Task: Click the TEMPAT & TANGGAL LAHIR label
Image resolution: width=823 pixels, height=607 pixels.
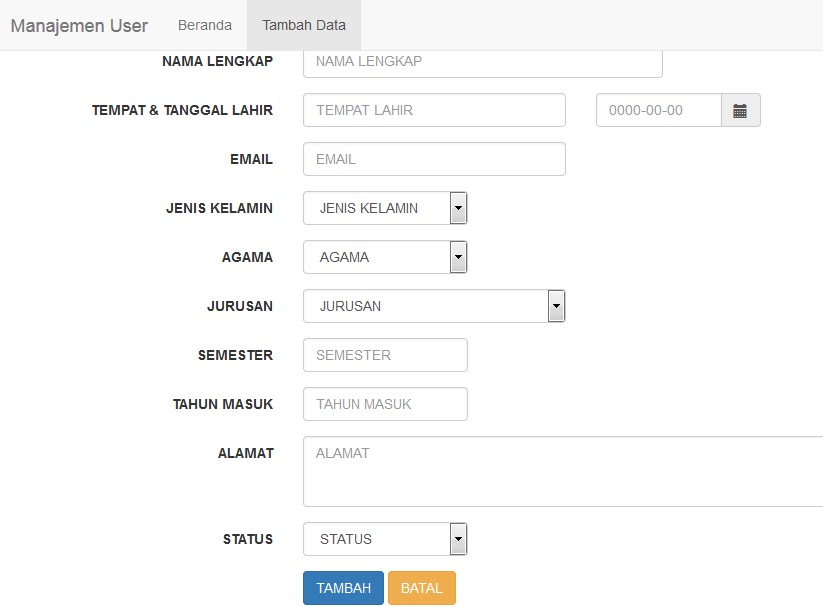Action: (182, 110)
